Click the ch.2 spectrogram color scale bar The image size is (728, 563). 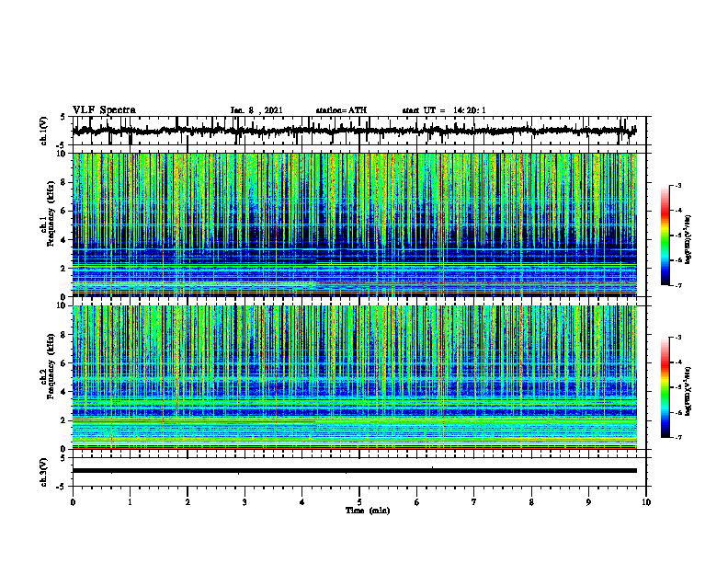(x=665, y=387)
